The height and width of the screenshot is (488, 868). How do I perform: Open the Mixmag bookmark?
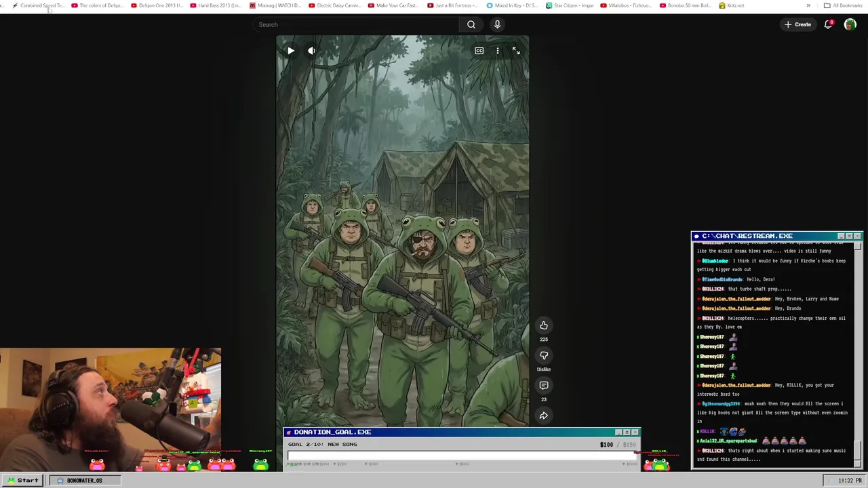click(x=275, y=5)
